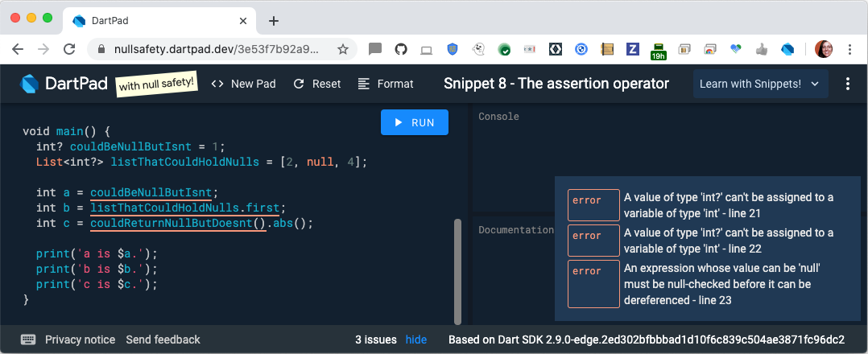Expand the Learn with Snippets dropdown
The image size is (868, 354).
758,84
